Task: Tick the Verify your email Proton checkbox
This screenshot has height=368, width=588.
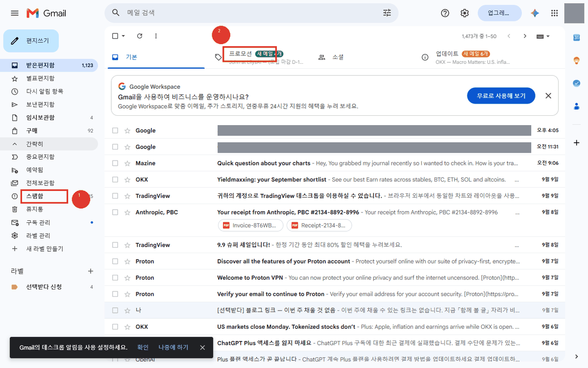Action: point(115,294)
